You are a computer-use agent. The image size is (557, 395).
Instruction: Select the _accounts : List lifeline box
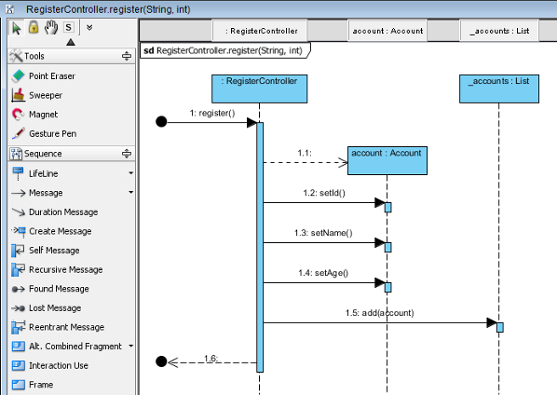(499, 89)
